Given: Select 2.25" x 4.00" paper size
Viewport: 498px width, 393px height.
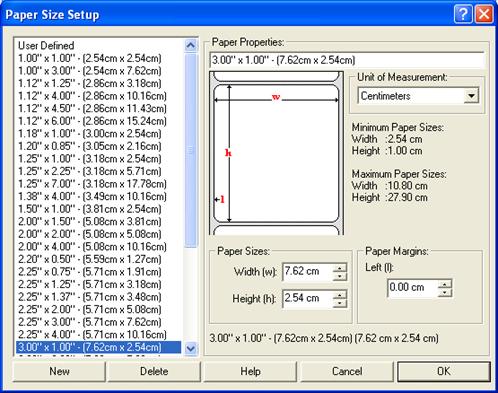Looking at the screenshot, I should pos(99,334).
